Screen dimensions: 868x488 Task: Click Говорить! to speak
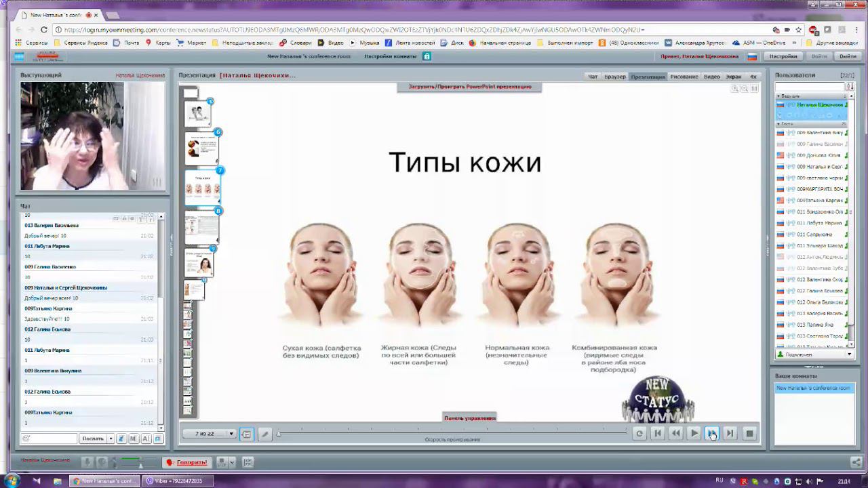pos(187,462)
